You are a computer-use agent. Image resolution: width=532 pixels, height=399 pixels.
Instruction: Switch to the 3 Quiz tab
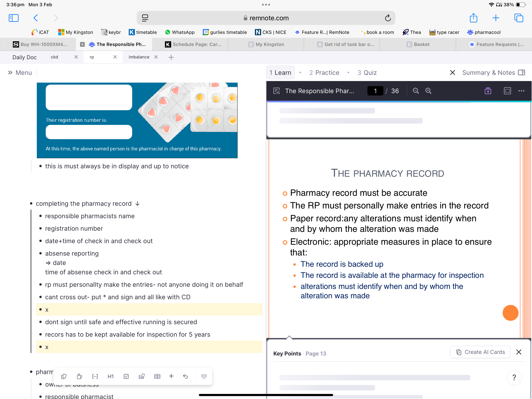tap(367, 72)
